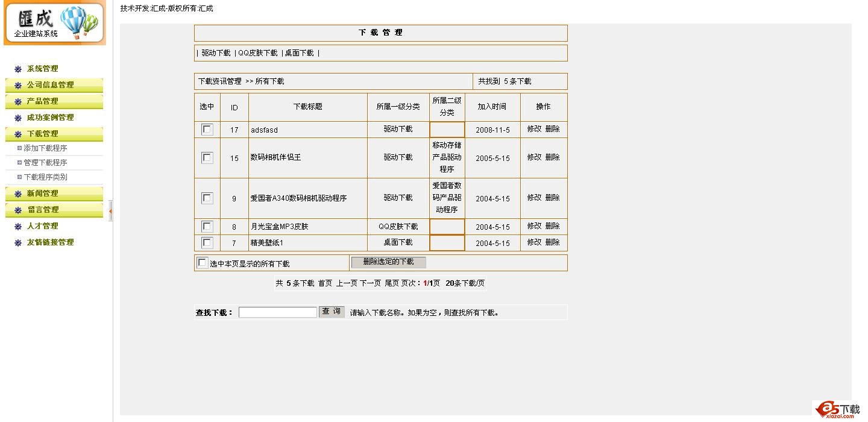Click 首页 pagination text
The height and width of the screenshot is (422, 868).
click(325, 283)
